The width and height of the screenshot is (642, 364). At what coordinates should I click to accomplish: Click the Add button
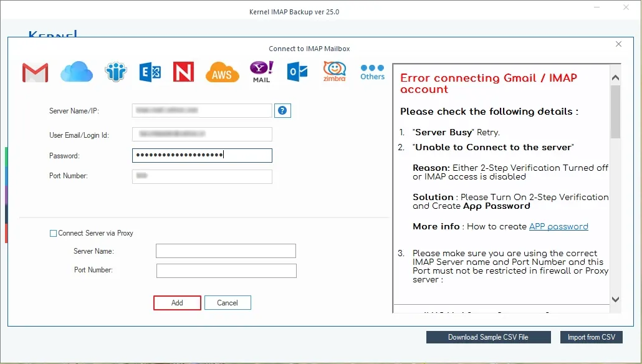point(177,303)
